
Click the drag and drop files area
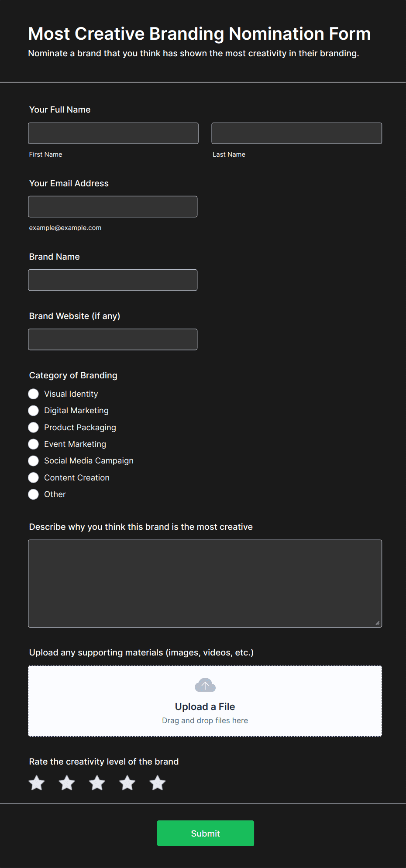[205, 720]
